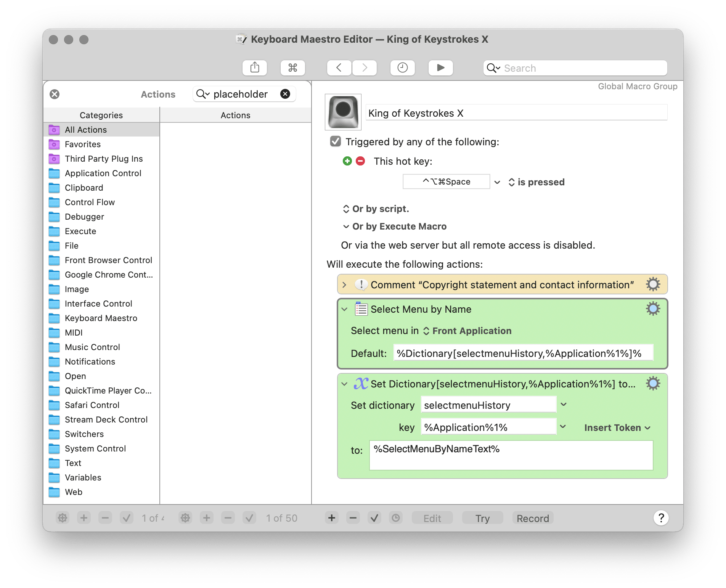Click the Share toolbar icon

[x=255, y=68]
